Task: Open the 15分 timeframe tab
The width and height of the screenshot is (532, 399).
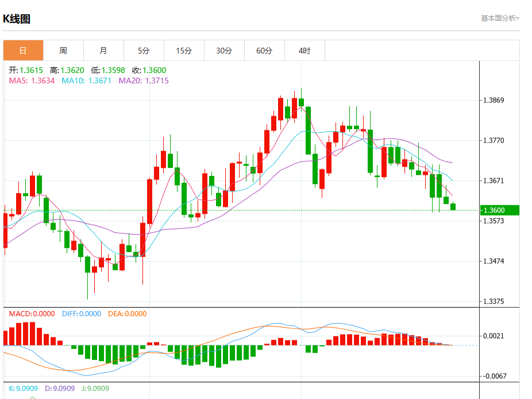Action: click(184, 51)
